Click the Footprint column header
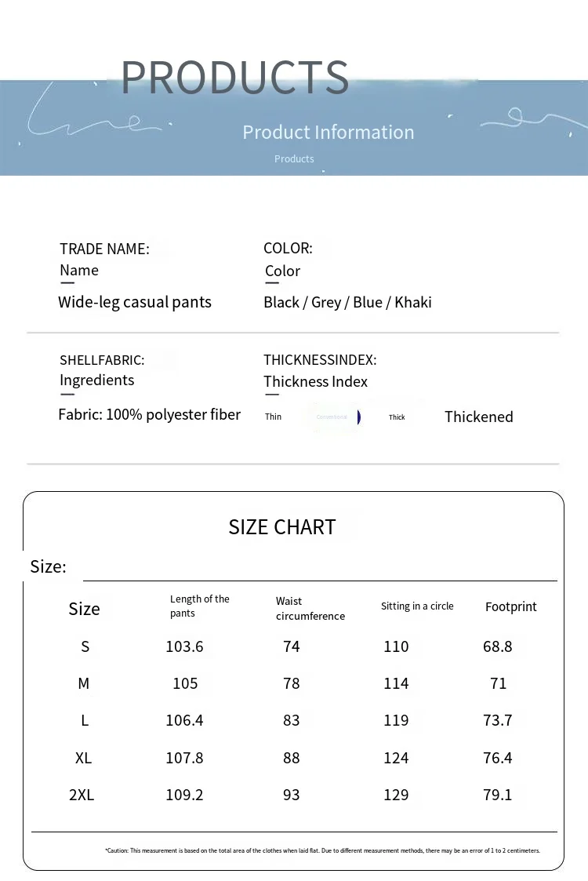 pos(510,606)
